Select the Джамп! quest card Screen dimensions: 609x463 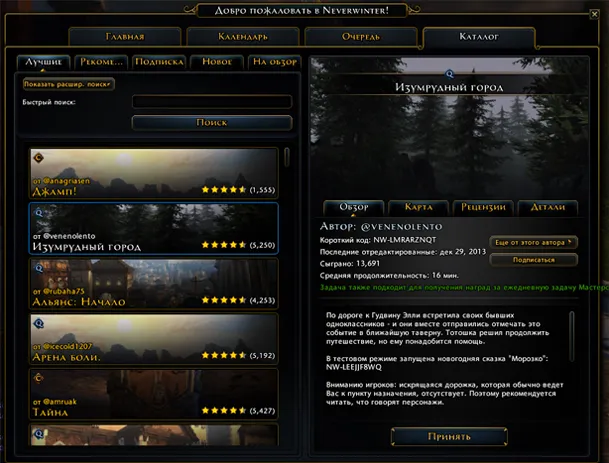(154, 173)
